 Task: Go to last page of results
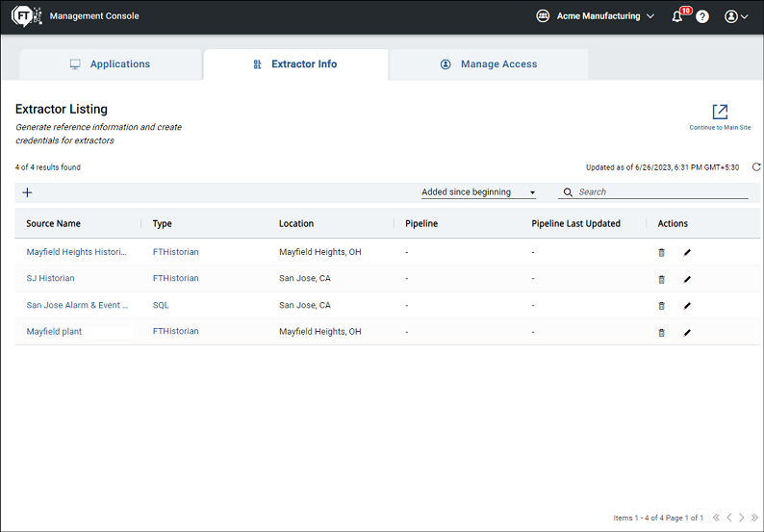[x=754, y=518]
